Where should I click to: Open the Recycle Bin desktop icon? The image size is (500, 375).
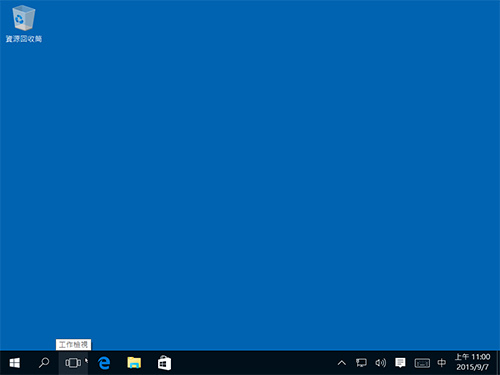pos(24,24)
